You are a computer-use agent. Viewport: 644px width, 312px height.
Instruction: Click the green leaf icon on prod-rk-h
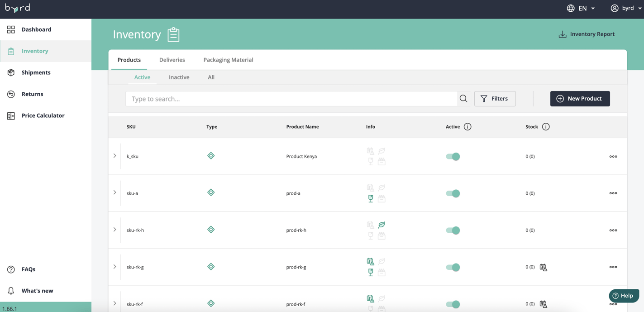(382, 224)
